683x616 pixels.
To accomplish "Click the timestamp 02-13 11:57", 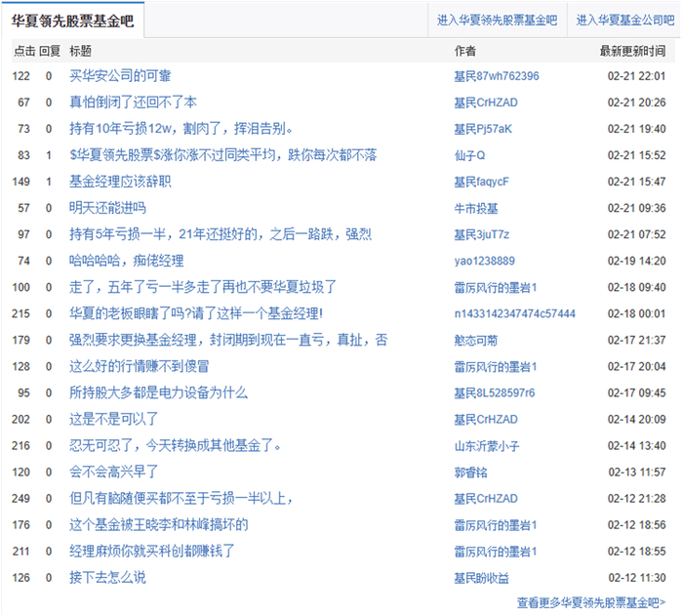I will point(637,472).
